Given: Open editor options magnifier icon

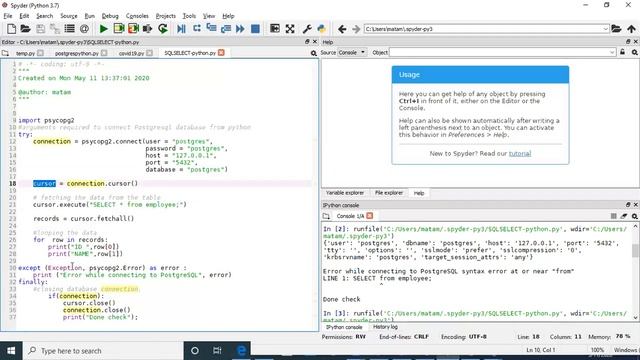Looking at the screenshot, I should [313, 53].
